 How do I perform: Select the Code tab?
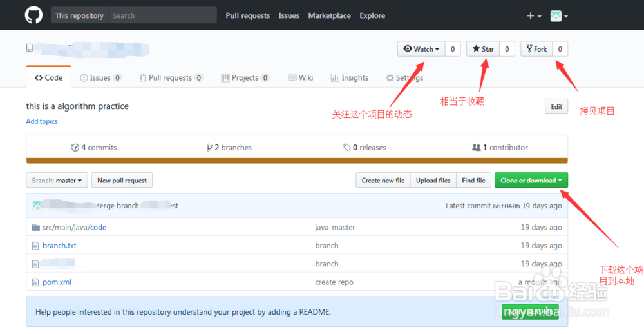coord(48,77)
